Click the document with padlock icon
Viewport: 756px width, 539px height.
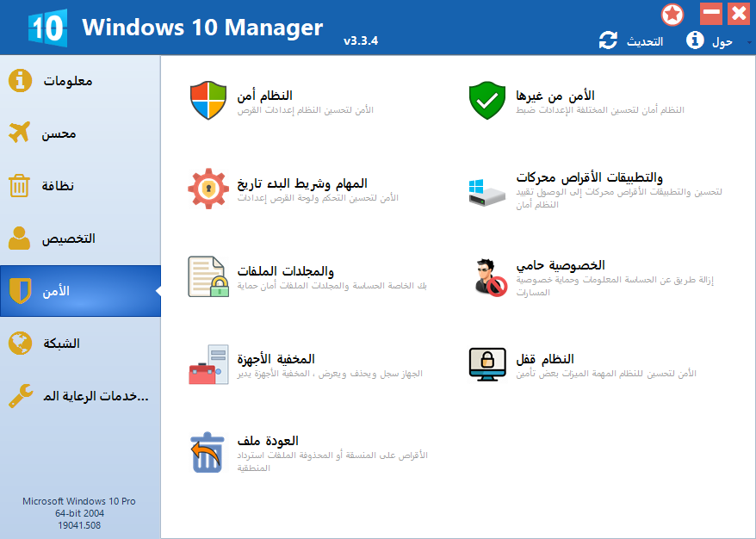208,276
